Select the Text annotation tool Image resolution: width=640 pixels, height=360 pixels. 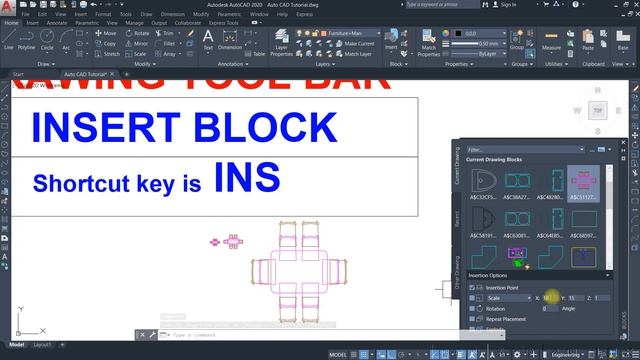208,40
